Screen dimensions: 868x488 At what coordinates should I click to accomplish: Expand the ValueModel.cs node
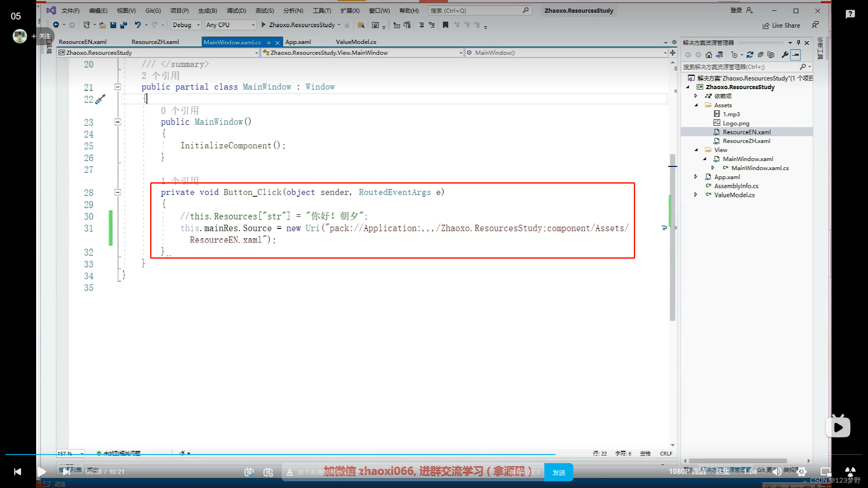[696, 195]
